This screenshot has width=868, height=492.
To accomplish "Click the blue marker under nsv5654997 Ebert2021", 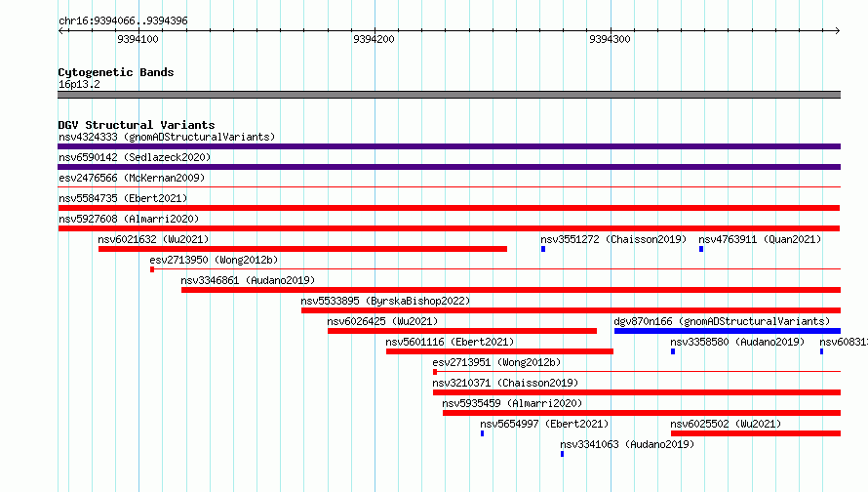I will pyautogui.click(x=482, y=433).
